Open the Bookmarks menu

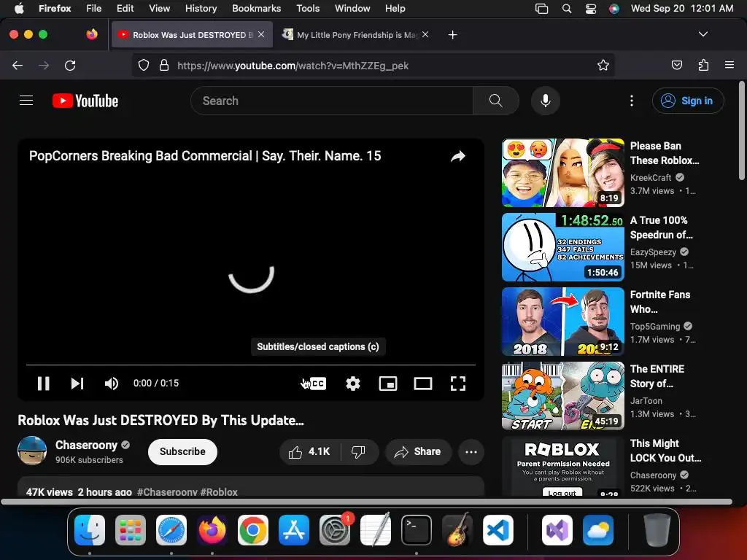(256, 8)
